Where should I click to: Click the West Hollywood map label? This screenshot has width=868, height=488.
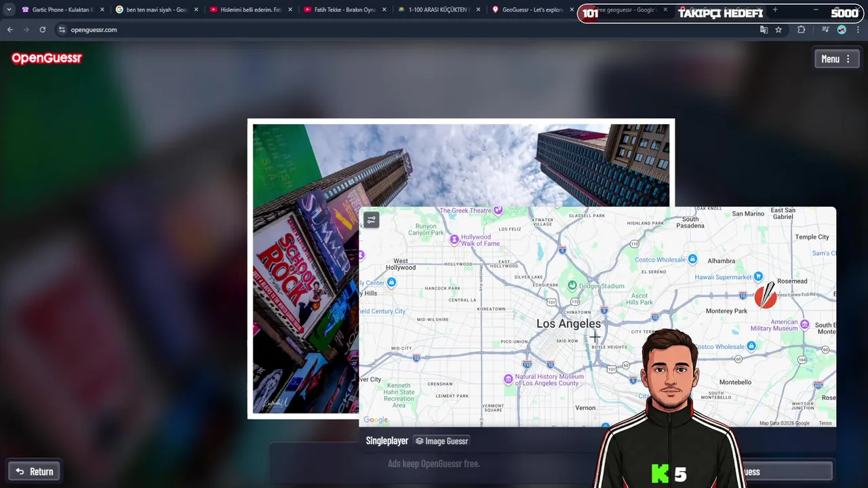click(401, 264)
